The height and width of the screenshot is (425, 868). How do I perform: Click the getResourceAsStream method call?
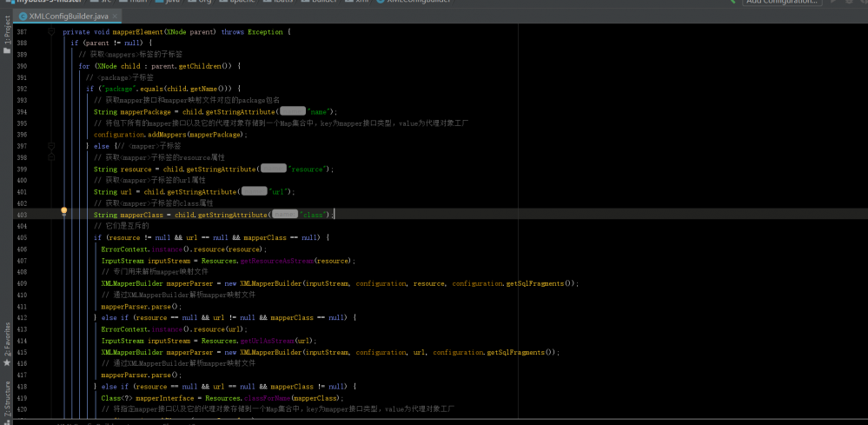point(275,260)
